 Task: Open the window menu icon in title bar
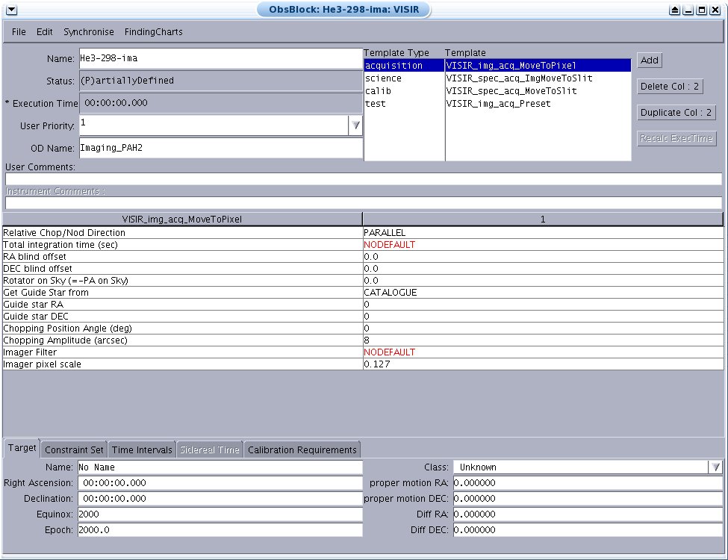point(12,10)
